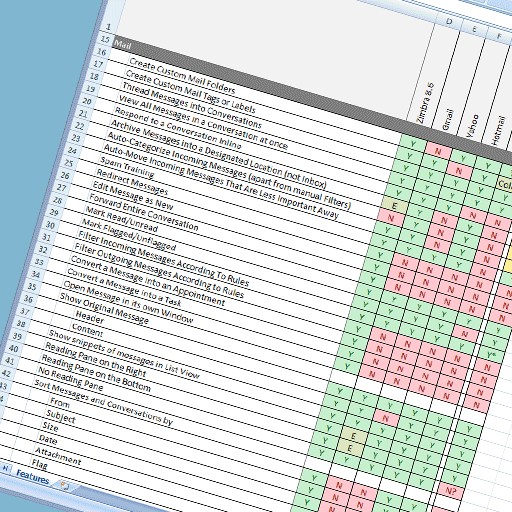Image resolution: width=512 pixels, height=512 pixels.
Task: Click the Yahoo column label
Action: coord(472,126)
